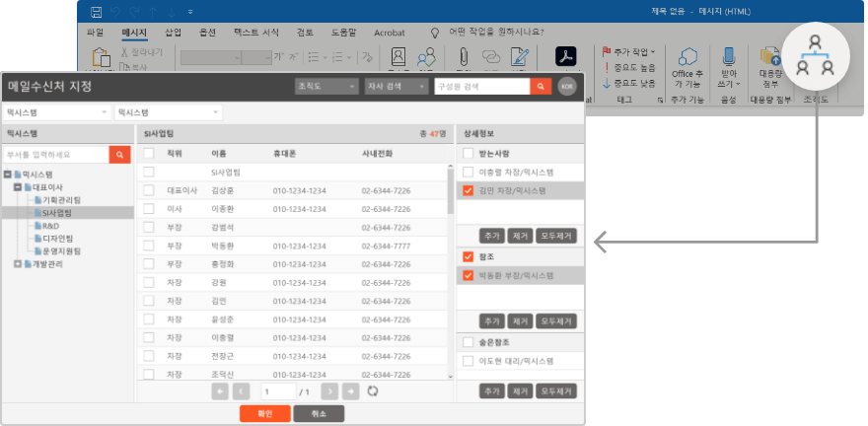Go to last page arrow button
The image size is (868, 426).
pos(351,391)
